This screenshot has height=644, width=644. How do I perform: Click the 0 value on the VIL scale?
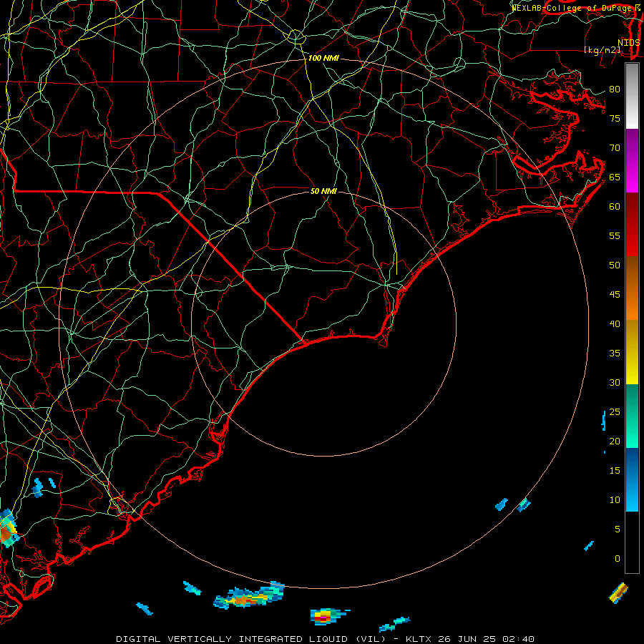coord(618,559)
